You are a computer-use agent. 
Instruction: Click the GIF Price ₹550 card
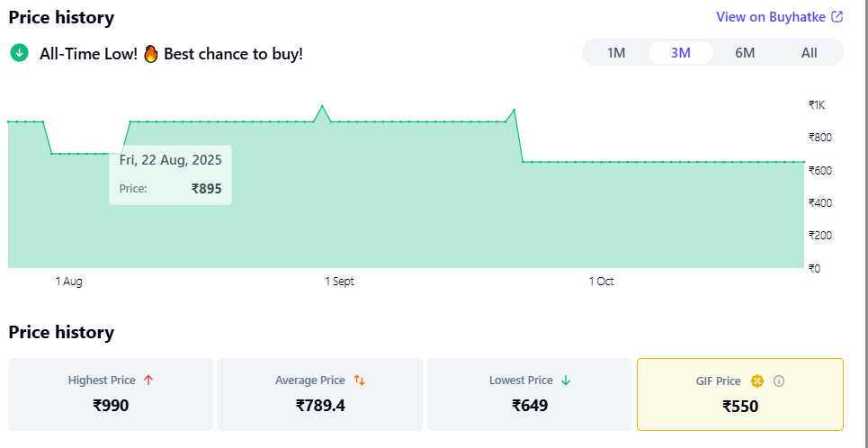(740, 395)
